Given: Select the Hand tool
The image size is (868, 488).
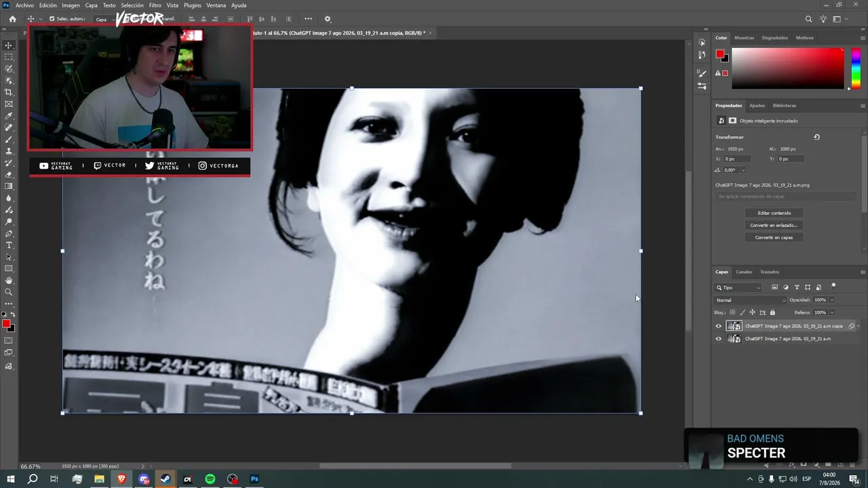Looking at the screenshot, I should [9, 280].
